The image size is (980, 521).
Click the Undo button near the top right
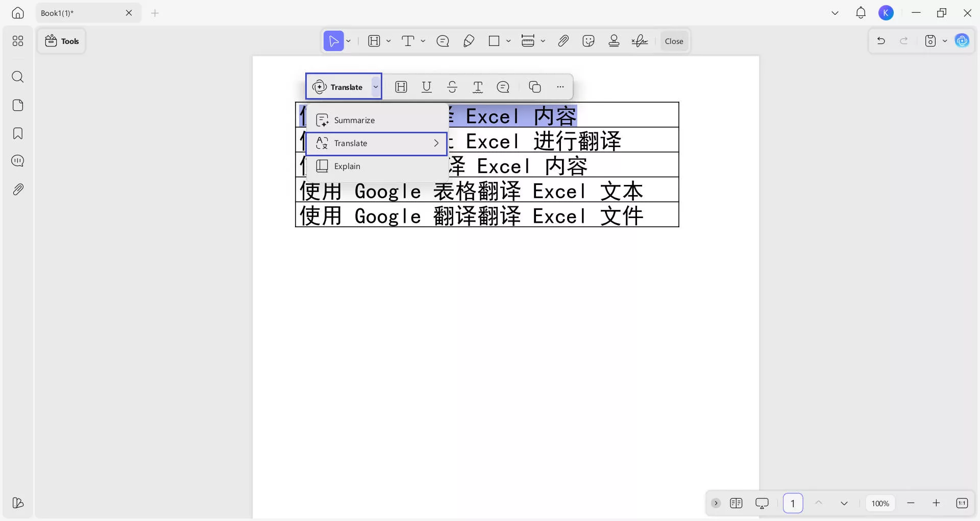click(881, 40)
